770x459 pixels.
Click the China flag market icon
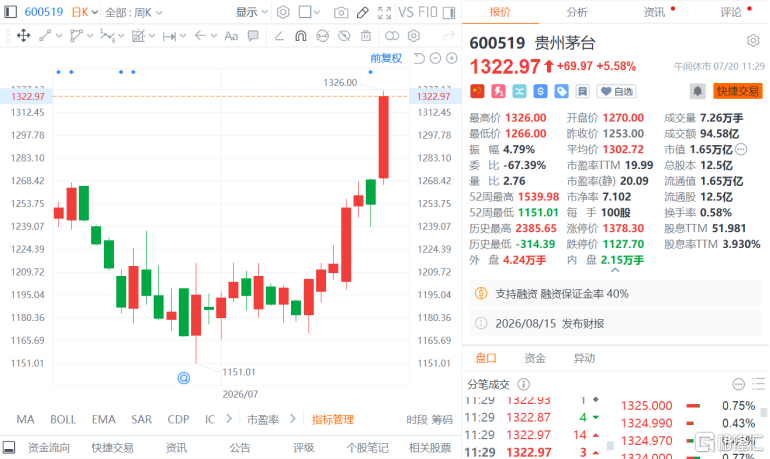point(477,91)
